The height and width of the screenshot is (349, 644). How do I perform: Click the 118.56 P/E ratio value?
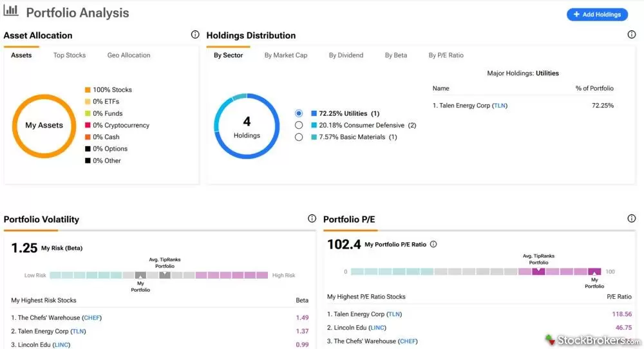click(622, 314)
